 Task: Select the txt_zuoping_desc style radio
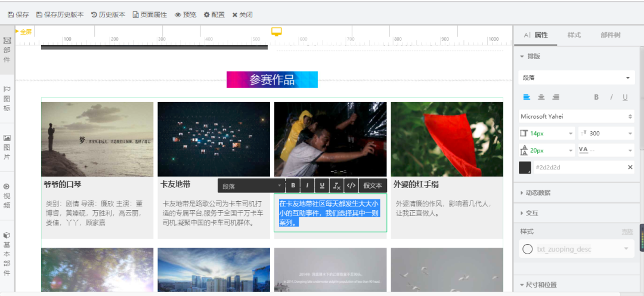527,249
